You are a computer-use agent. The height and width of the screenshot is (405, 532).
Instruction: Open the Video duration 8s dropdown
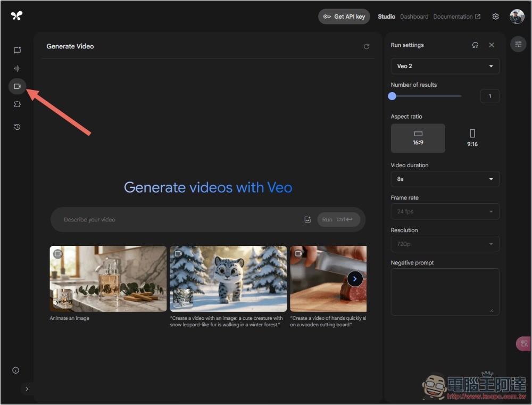(445, 179)
